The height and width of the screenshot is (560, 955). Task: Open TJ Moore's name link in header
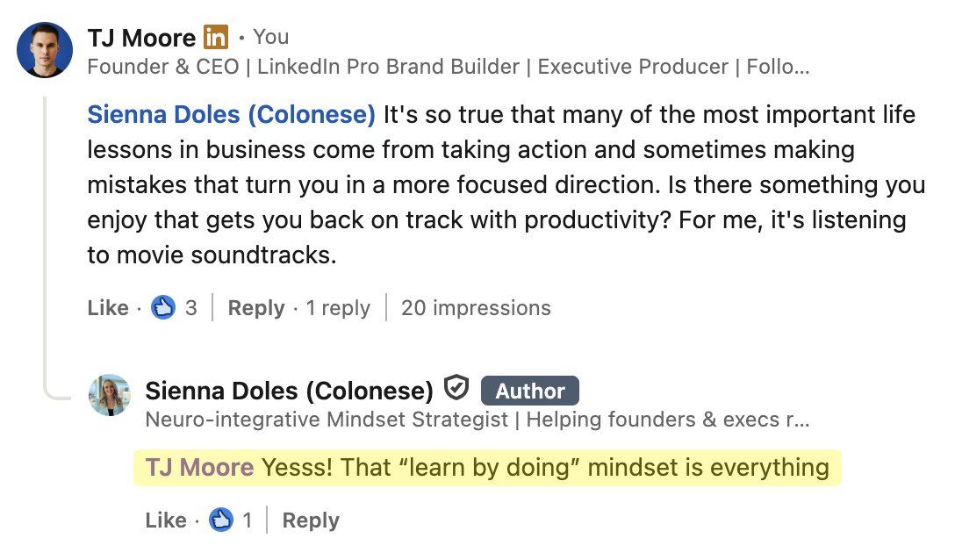[x=140, y=38]
